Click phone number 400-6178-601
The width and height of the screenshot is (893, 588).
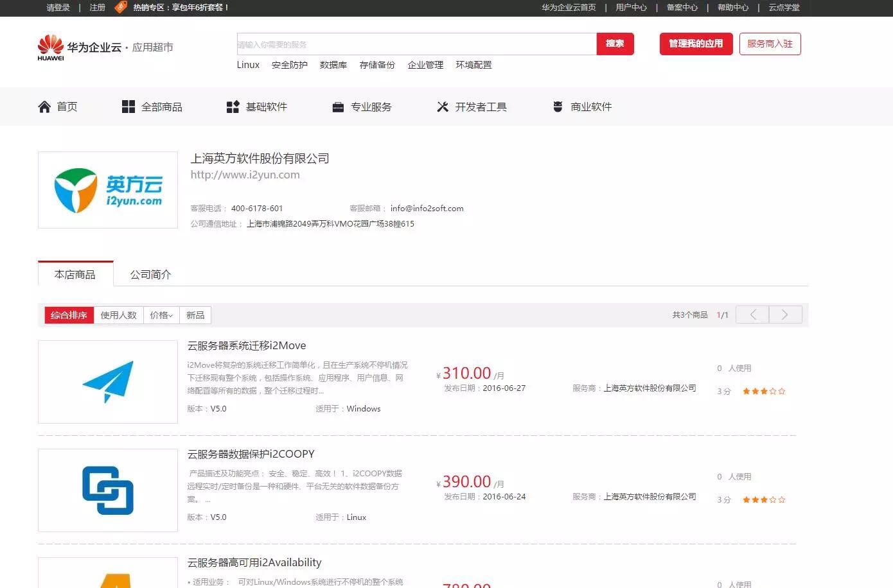tap(257, 208)
